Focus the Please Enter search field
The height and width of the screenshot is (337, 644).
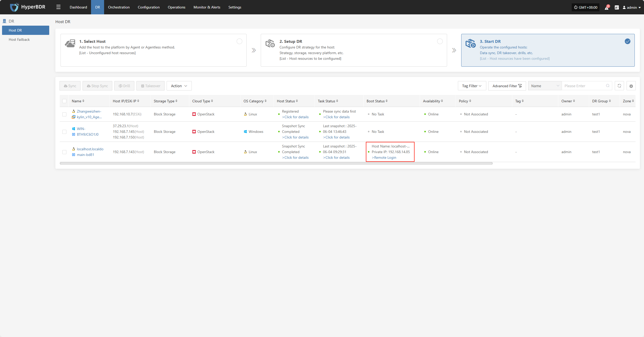pyautogui.click(x=584, y=86)
